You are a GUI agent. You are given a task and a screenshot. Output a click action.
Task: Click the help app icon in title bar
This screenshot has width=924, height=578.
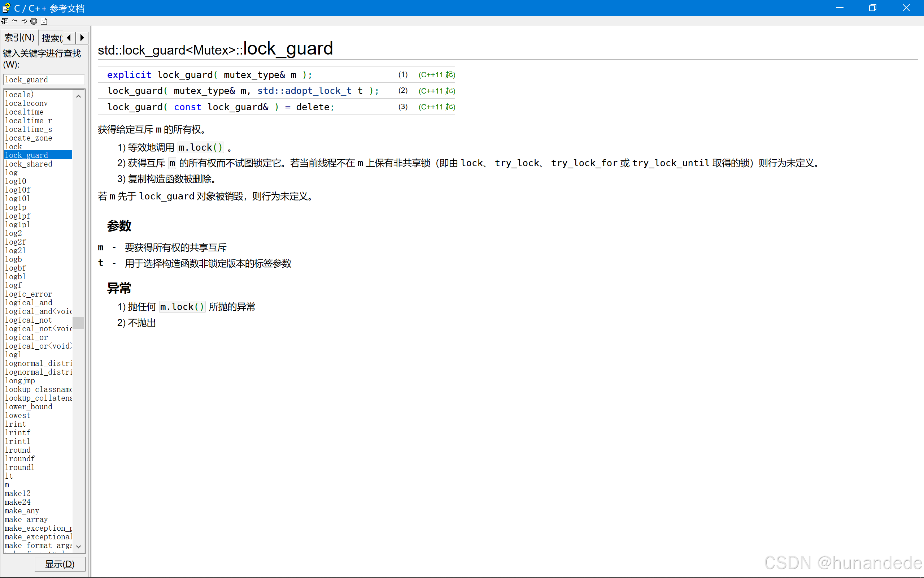click(x=6, y=8)
